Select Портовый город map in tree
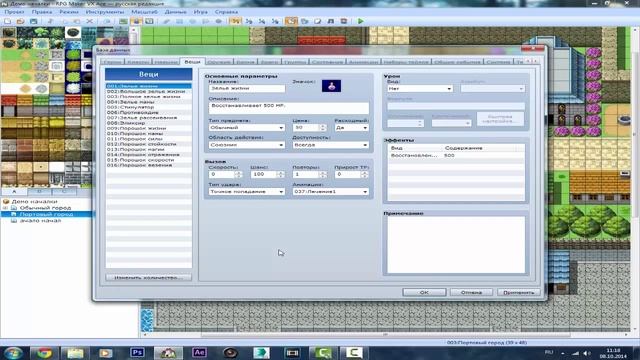The image size is (640, 360). click(46, 214)
